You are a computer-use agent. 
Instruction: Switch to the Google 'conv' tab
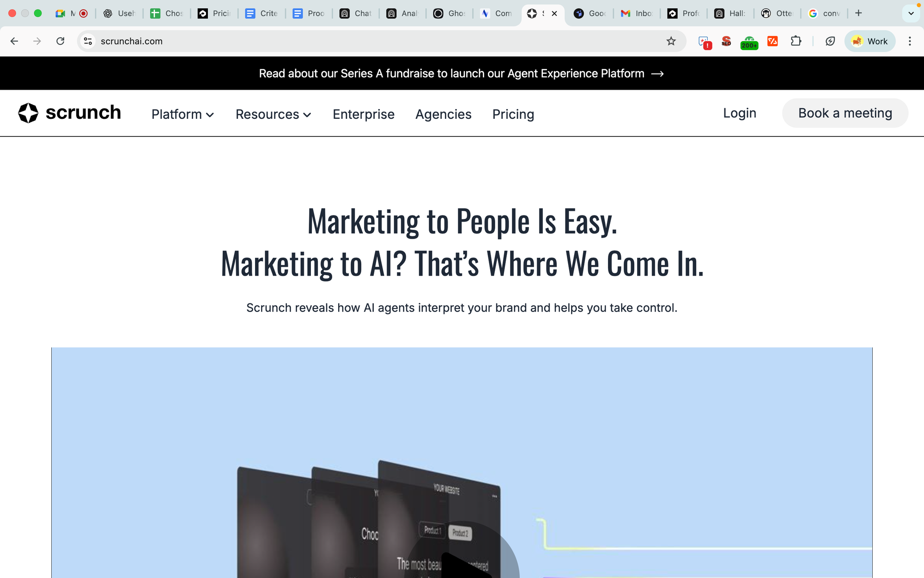(x=824, y=13)
